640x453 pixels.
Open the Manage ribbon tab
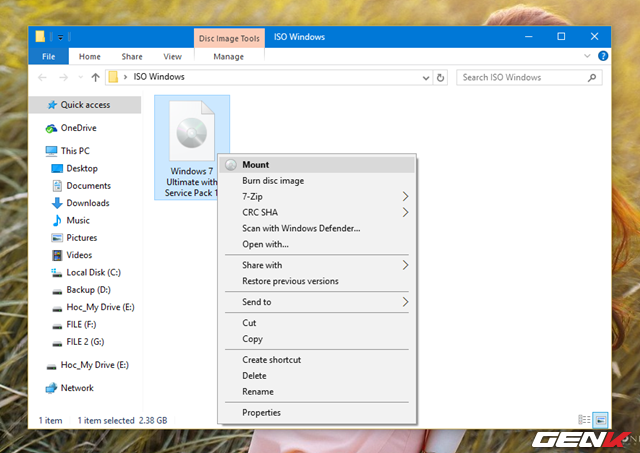tap(229, 57)
